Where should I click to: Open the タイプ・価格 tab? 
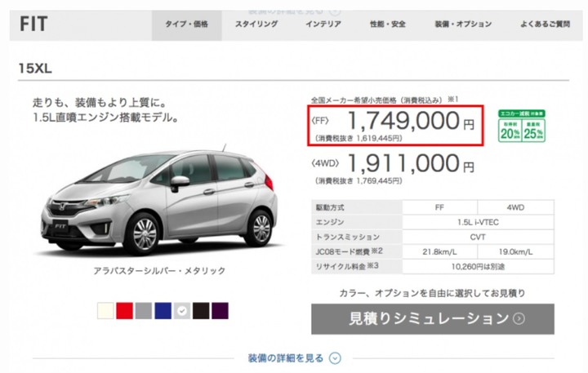tap(187, 24)
